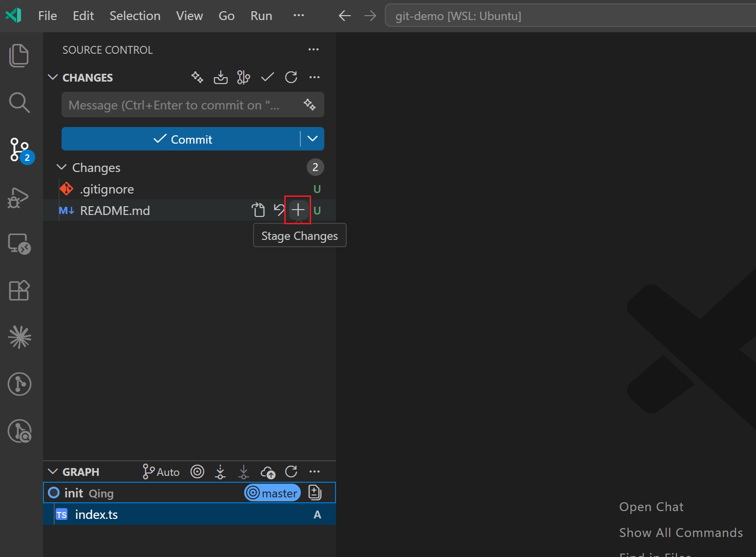Open the Selection menu
The image size is (756, 557).
pos(135,16)
